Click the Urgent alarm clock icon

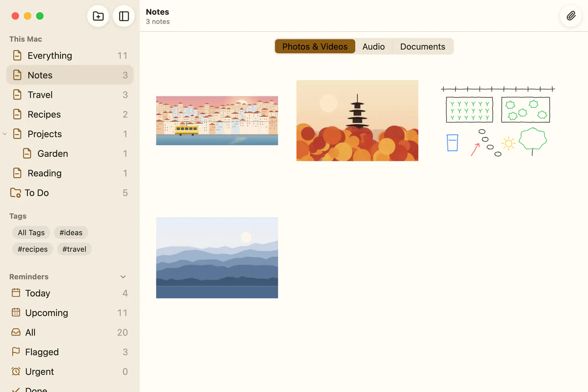16,371
